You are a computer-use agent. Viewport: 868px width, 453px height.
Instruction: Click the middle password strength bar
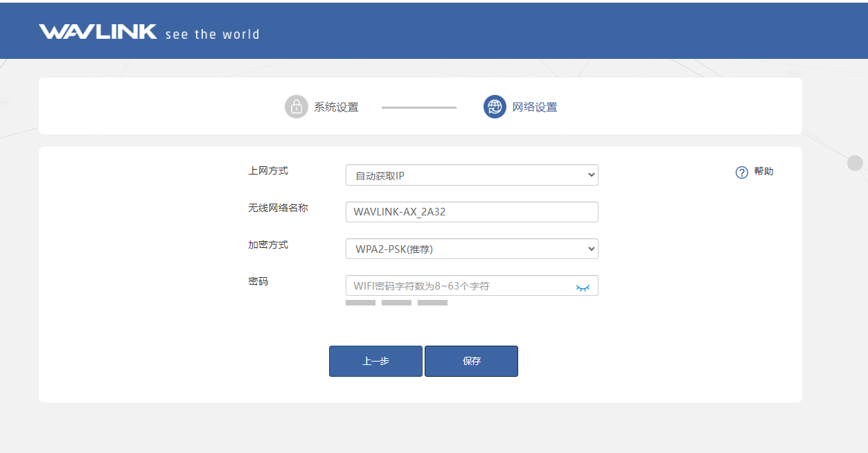pos(396,303)
